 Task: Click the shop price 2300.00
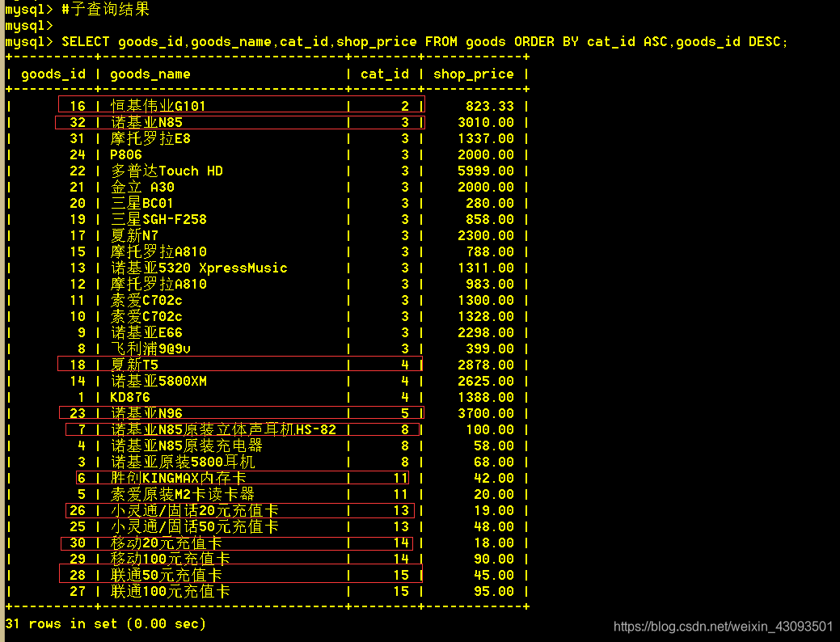coord(486,235)
